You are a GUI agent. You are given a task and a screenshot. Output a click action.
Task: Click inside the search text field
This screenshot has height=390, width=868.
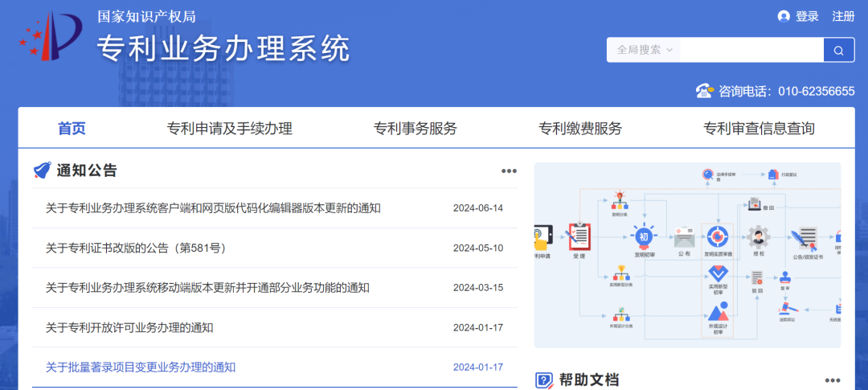pyautogui.click(x=751, y=50)
